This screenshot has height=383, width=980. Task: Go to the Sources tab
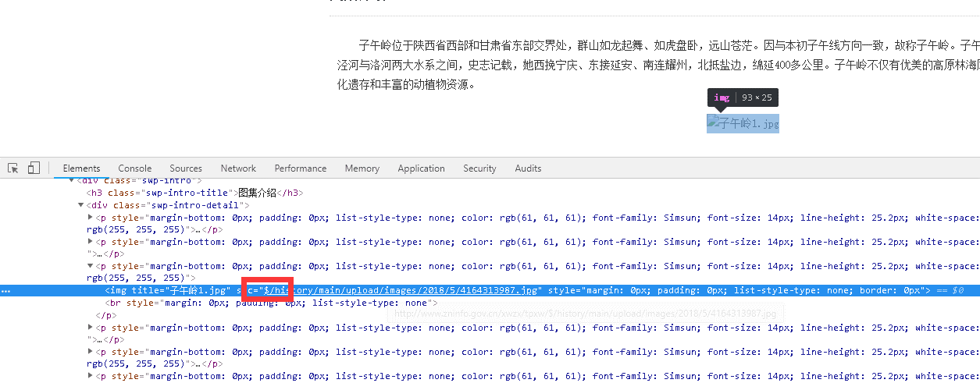tap(186, 168)
